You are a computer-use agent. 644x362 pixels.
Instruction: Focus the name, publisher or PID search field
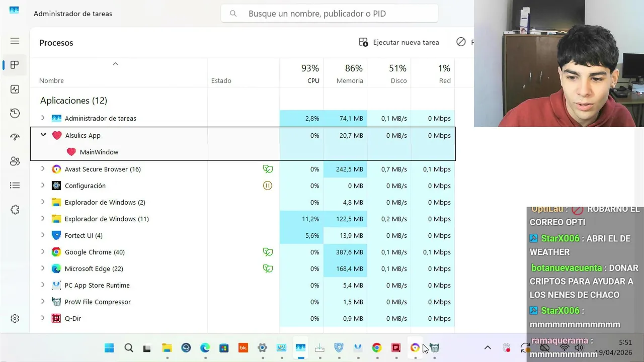pyautogui.click(x=330, y=14)
